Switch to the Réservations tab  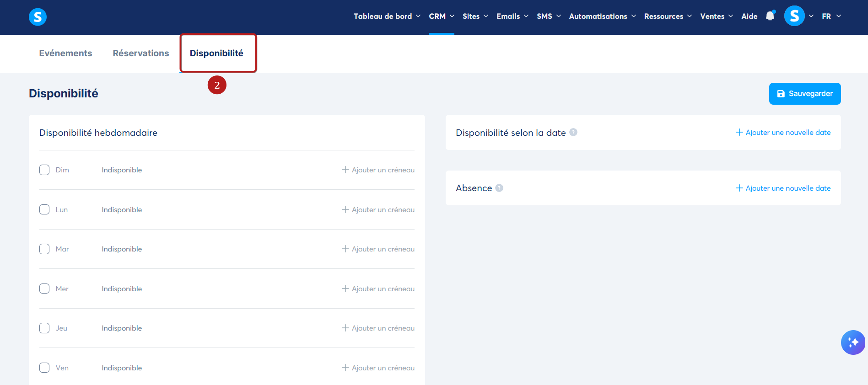click(141, 53)
